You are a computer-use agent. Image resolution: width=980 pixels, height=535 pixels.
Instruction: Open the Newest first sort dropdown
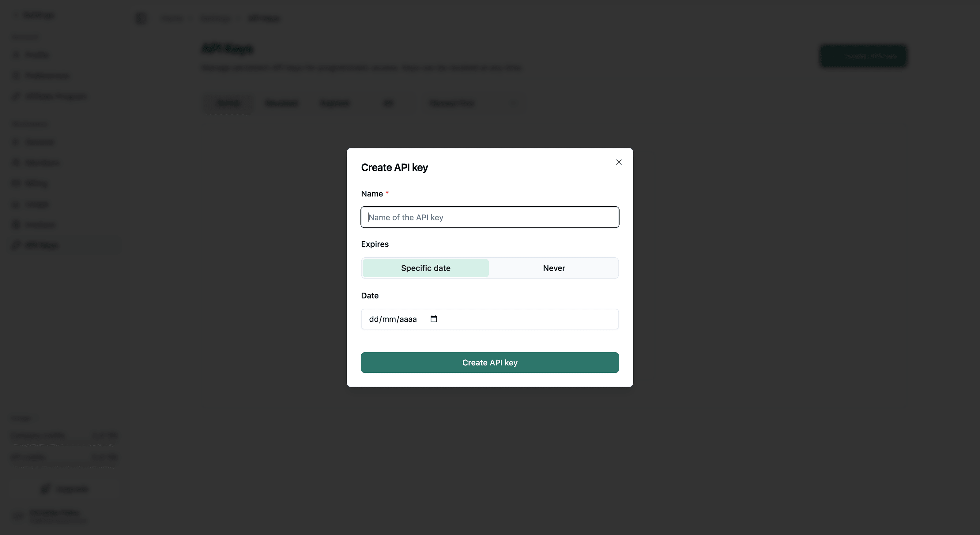point(472,103)
